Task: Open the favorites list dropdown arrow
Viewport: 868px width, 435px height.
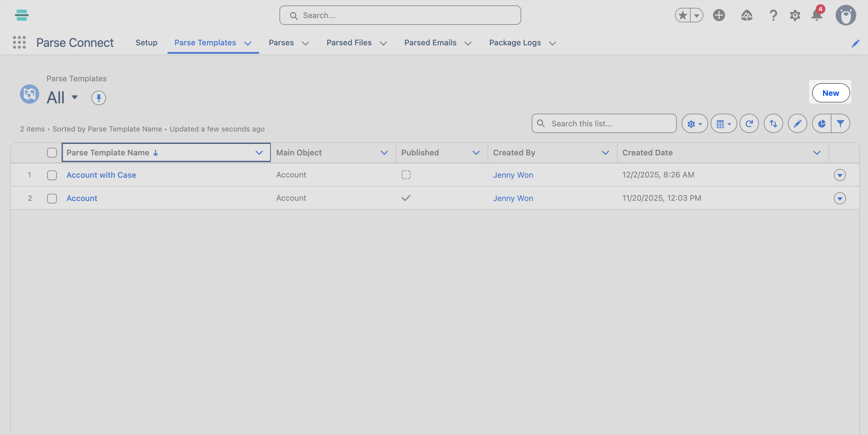Action: pyautogui.click(x=696, y=15)
